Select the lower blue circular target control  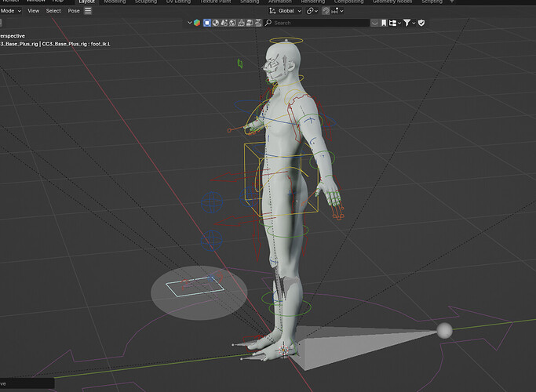point(212,241)
